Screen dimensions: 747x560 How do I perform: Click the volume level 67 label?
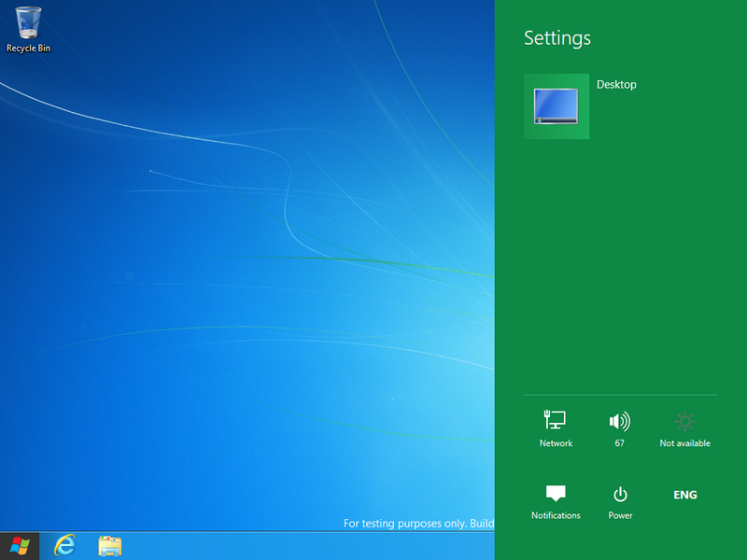pyautogui.click(x=620, y=443)
